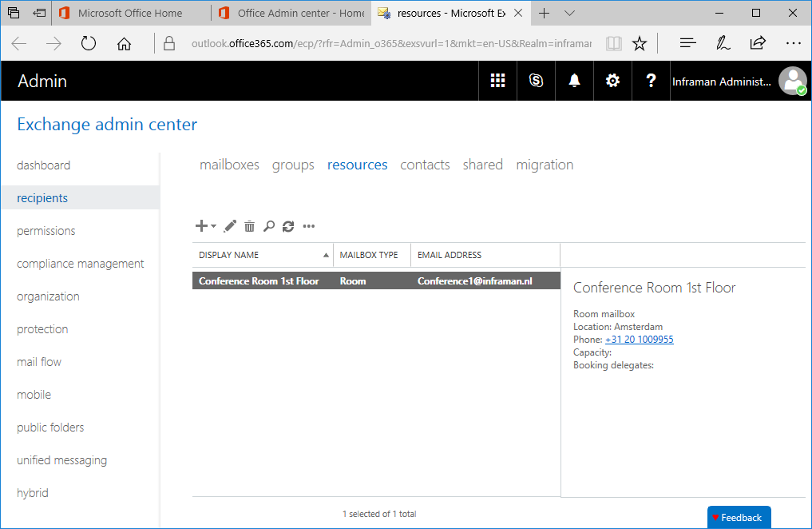Image resolution: width=812 pixels, height=529 pixels.
Task: Expand the new resource plus dropdown
Action: click(x=206, y=227)
